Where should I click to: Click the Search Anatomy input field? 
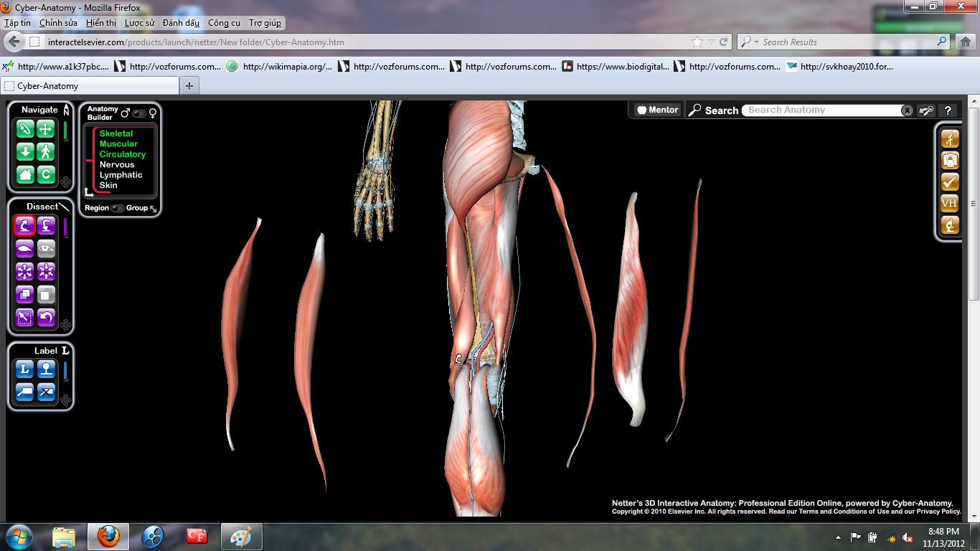pos(822,110)
